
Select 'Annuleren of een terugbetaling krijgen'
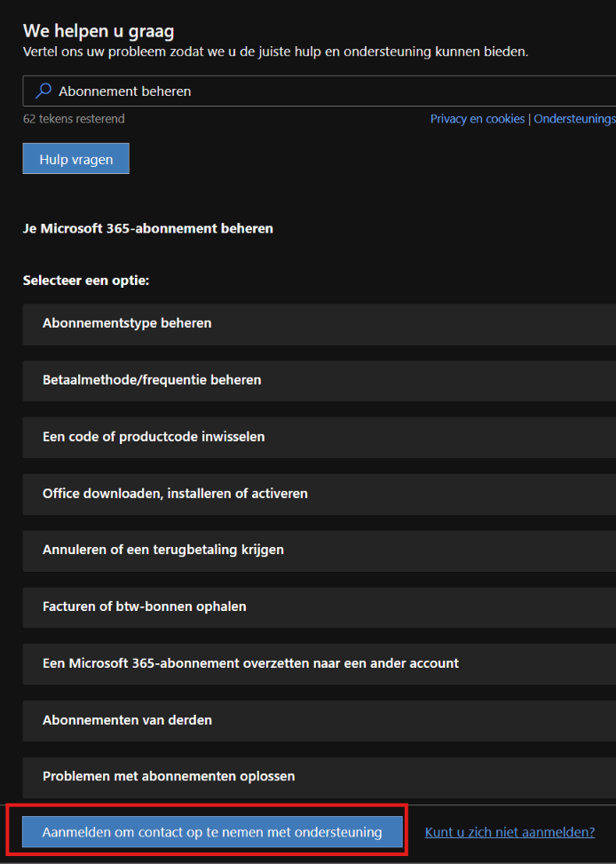click(320, 551)
